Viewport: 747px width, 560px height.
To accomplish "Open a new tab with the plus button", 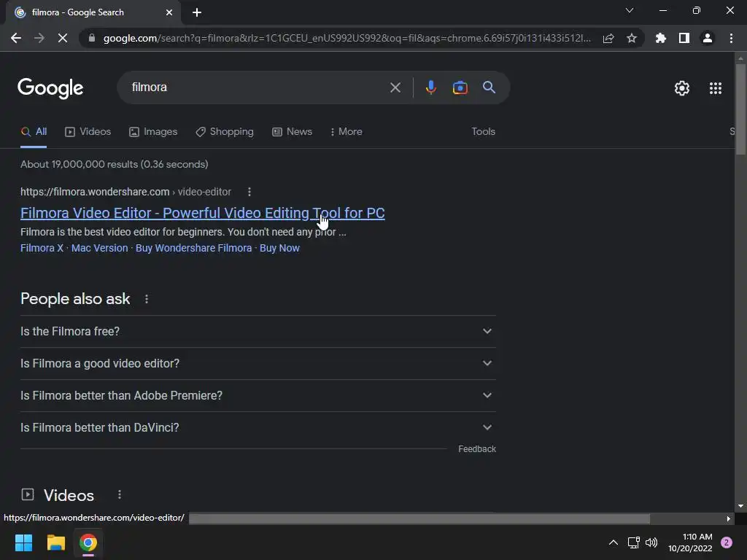I will (197, 12).
